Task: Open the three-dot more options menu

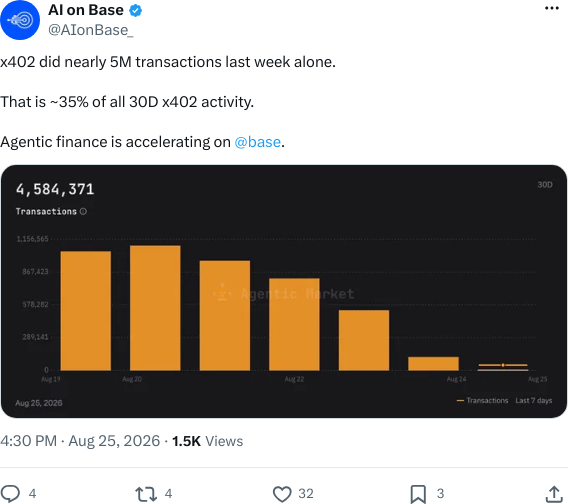Action: [552, 8]
